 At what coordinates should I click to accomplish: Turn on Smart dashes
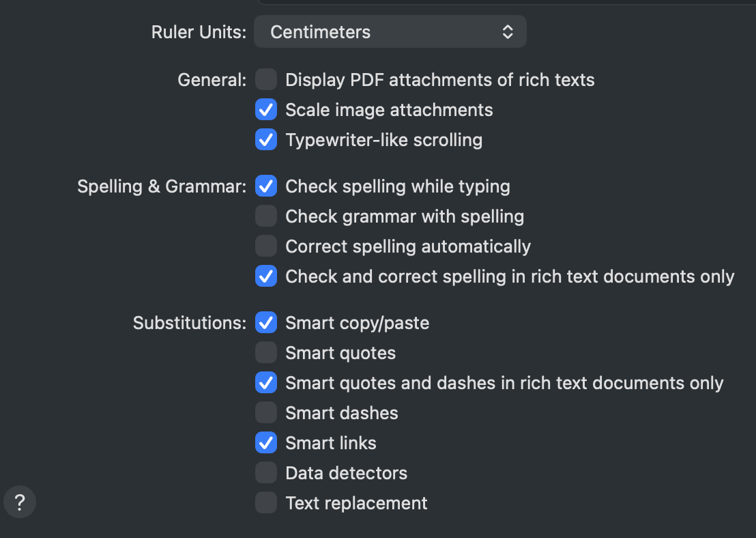coord(266,413)
